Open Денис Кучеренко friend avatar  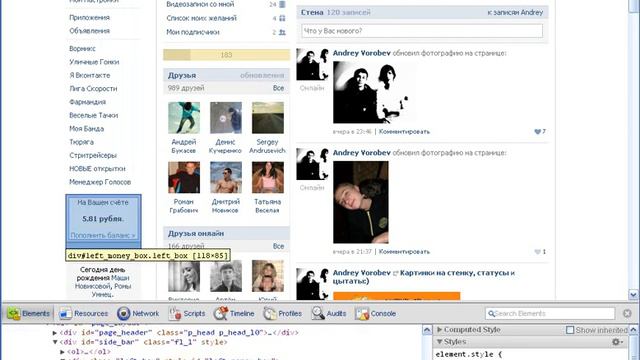[226, 118]
